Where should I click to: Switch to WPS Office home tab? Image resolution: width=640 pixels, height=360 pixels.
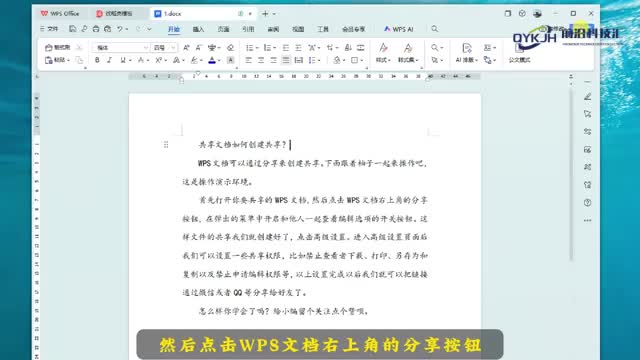(x=60, y=13)
